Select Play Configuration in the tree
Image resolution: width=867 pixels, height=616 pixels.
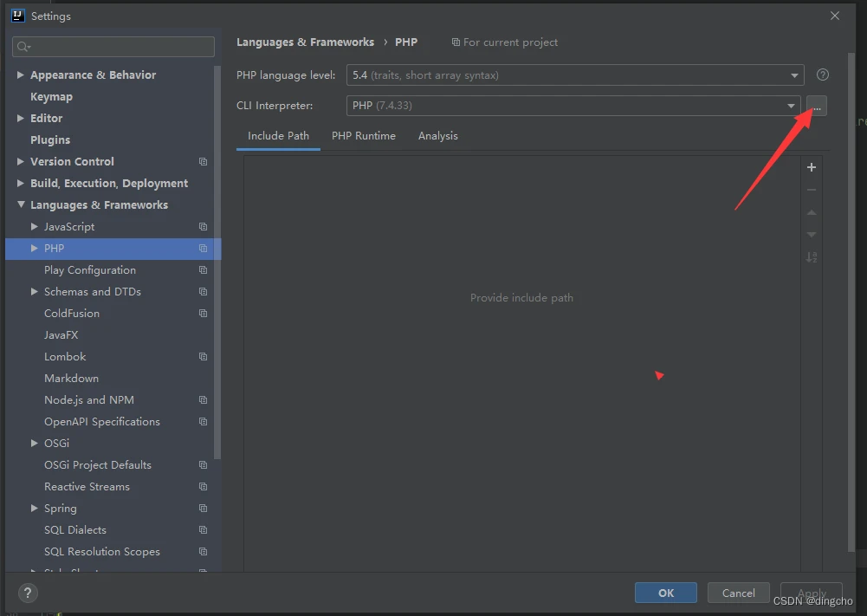pyautogui.click(x=90, y=269)
